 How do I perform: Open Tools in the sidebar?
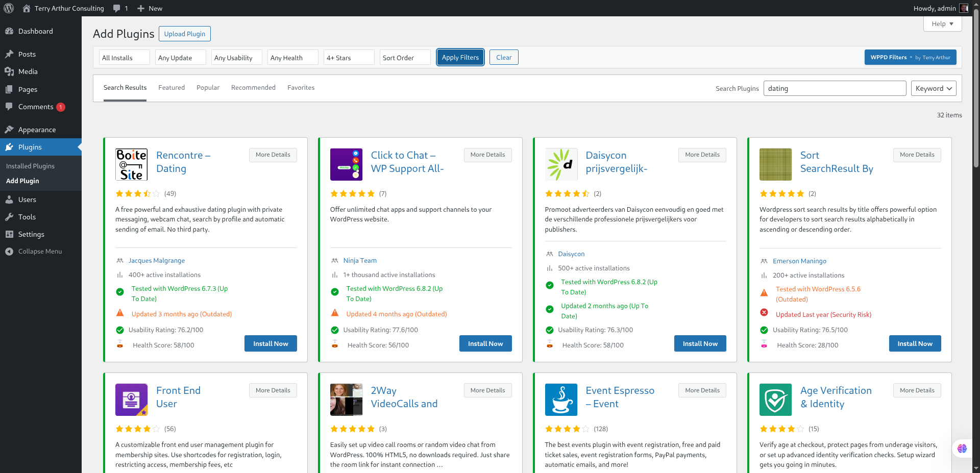click(41, 217)
